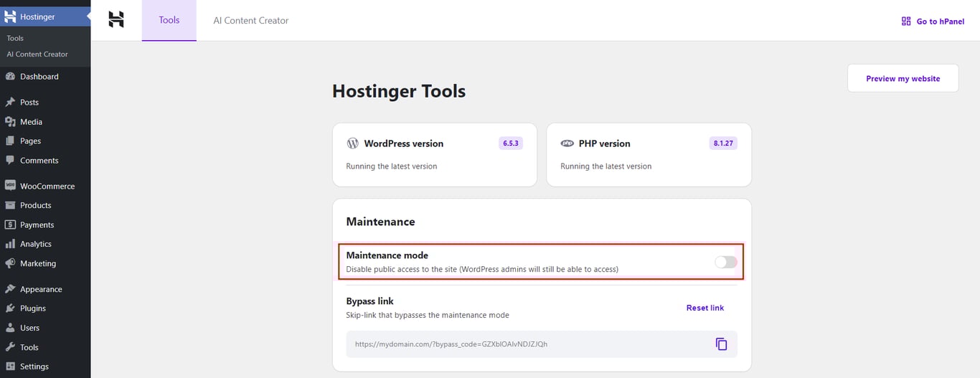Click the Hostinger H icon in sidebar
This screenshot has width=980, height=378.
[x=10, y=16]
